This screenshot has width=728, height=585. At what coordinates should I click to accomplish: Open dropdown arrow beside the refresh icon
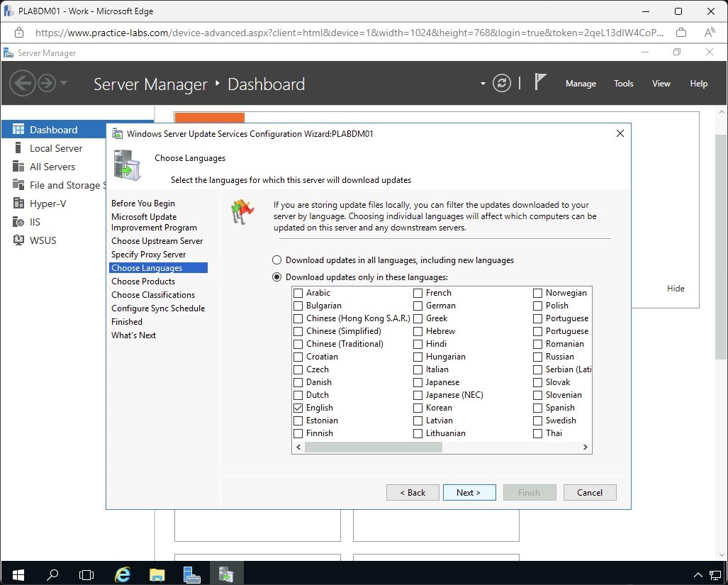[483, 83]
